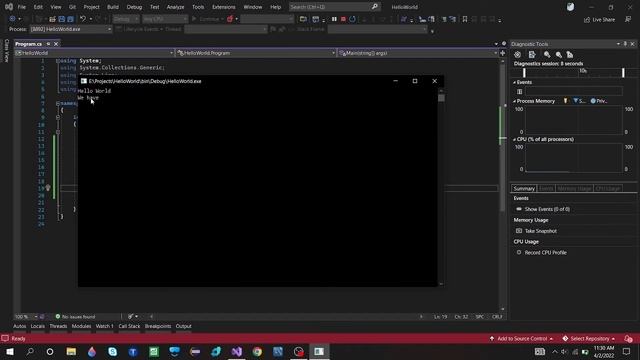This screenshot has width=640, height=360.
Task: Open the HelloWorld project navigation dropdown
Action: pyautogui.click(x=94, y=53)
